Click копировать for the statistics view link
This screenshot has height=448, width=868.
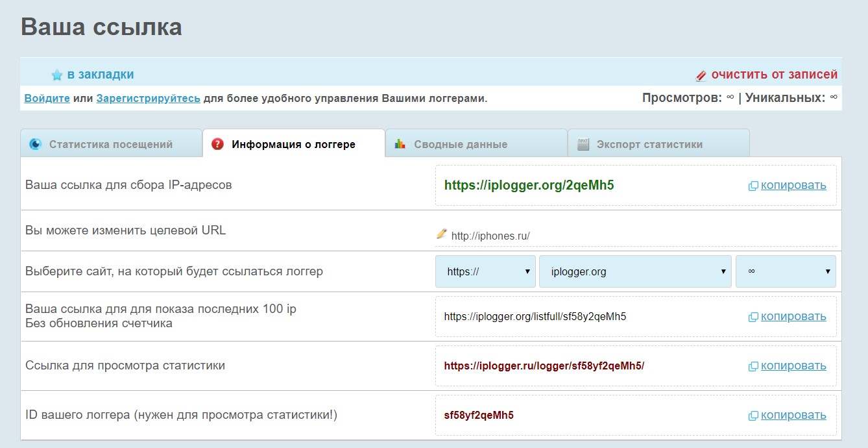click(x=793, y=366)
